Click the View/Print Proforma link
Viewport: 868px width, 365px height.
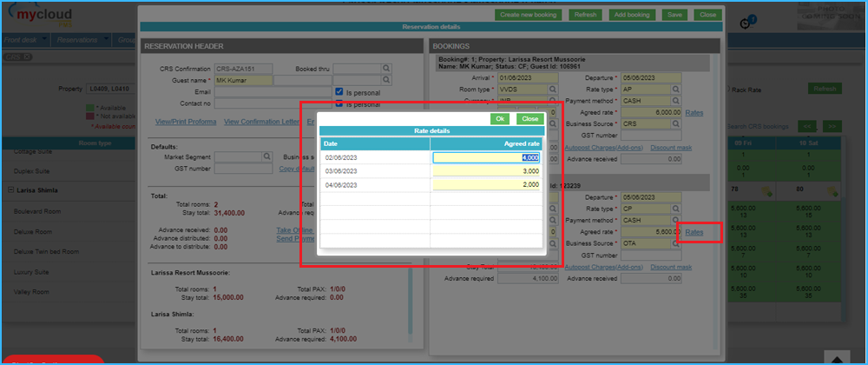click(x=185, y=121)
